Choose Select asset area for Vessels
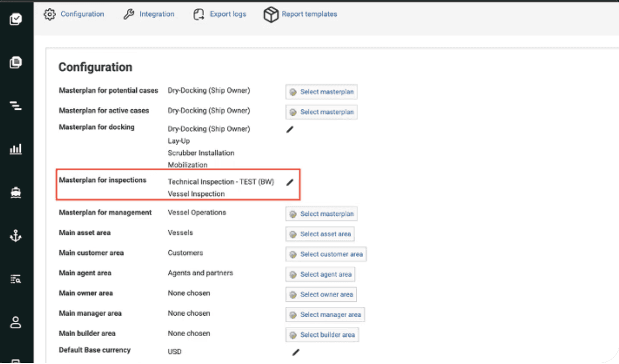This screenshot has height=364, width=619. pyautogui.click(x=319, y=234)
